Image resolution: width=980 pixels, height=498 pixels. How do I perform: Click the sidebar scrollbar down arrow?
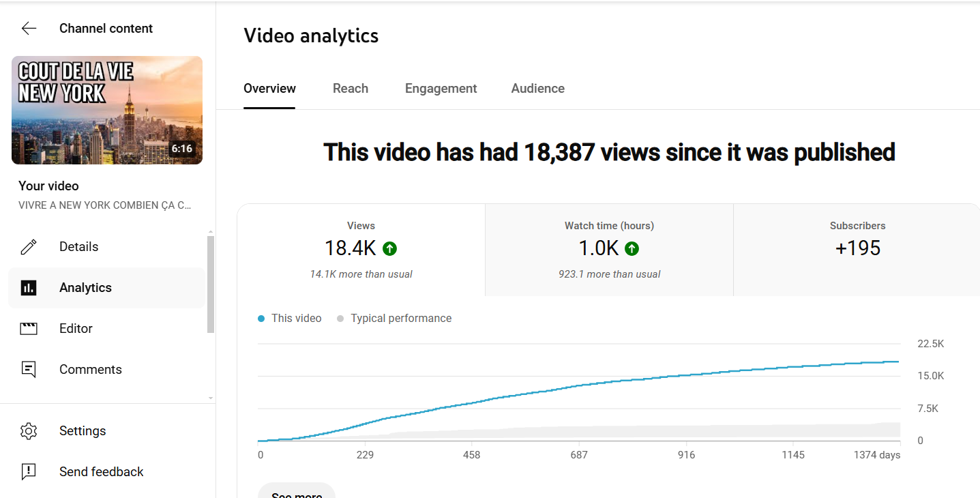pos(210,398)
